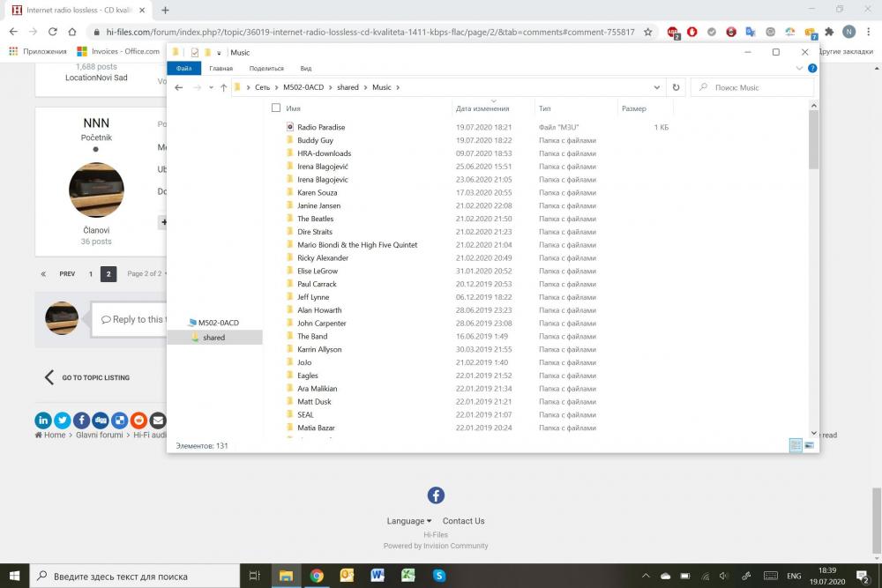
Task: Select the HRA-downloads folder
Action: tap(324, 153)
